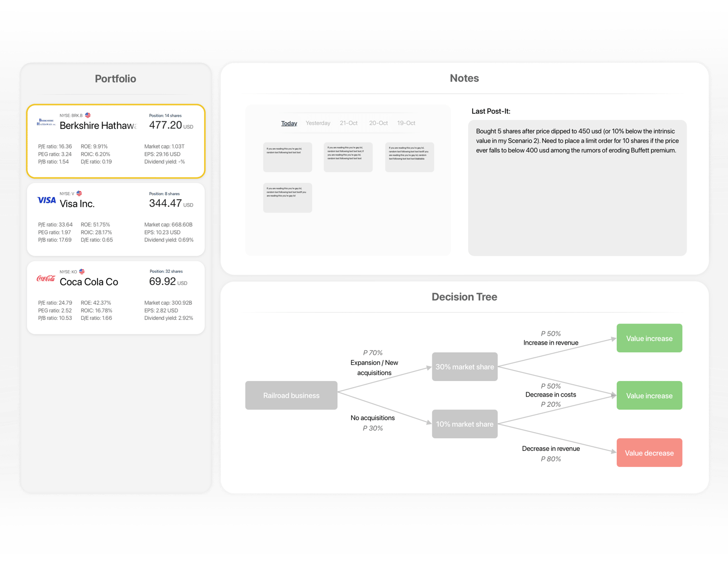Select the 21-Oct notes tab
This screenshot has height=566, width=728.
click(348, 123)
